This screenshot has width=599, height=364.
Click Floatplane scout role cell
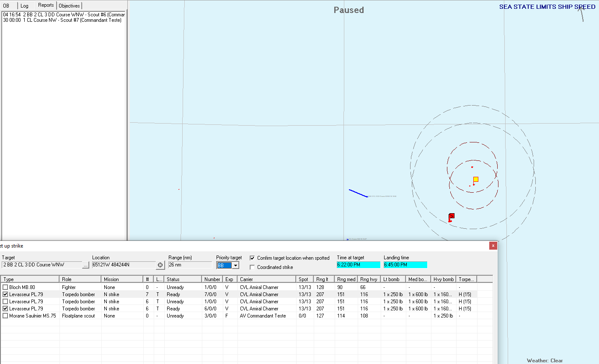click(78, 316)
